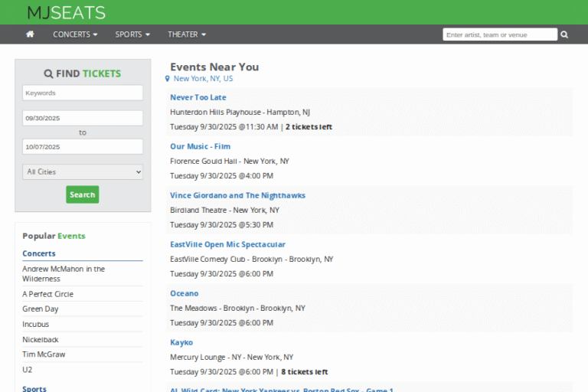Click the home icon in navbar
The width and height of the screenshot is (588, 392).
[x=31, y=34]
